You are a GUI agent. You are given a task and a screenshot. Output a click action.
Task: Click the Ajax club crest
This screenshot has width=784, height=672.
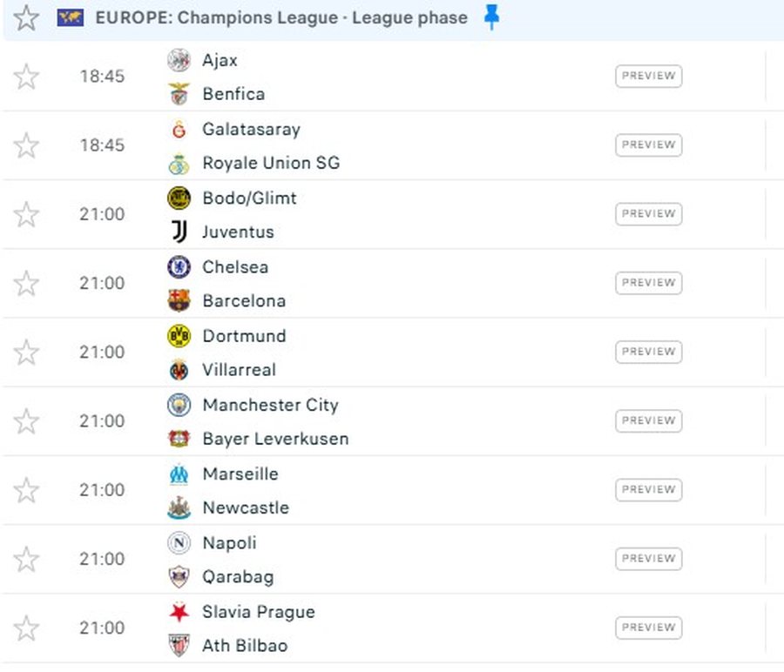pyautogui.click(x=179, y=60)
